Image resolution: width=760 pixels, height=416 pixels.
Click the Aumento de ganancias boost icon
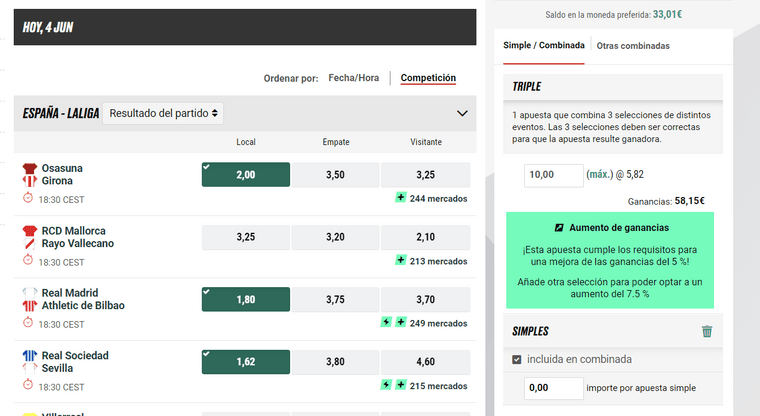(x=559, y=227)
